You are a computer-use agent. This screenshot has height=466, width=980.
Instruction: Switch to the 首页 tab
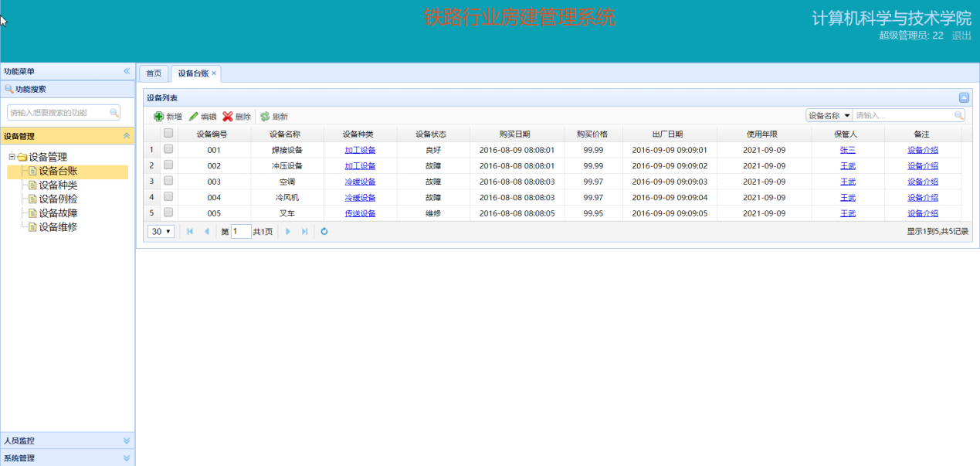tap(154, 73)
